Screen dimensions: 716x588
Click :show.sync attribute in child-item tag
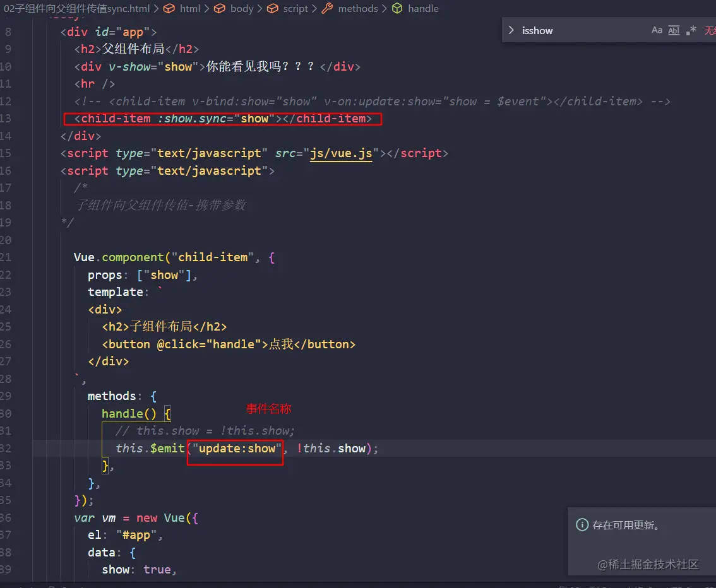(x=217, y=119)
